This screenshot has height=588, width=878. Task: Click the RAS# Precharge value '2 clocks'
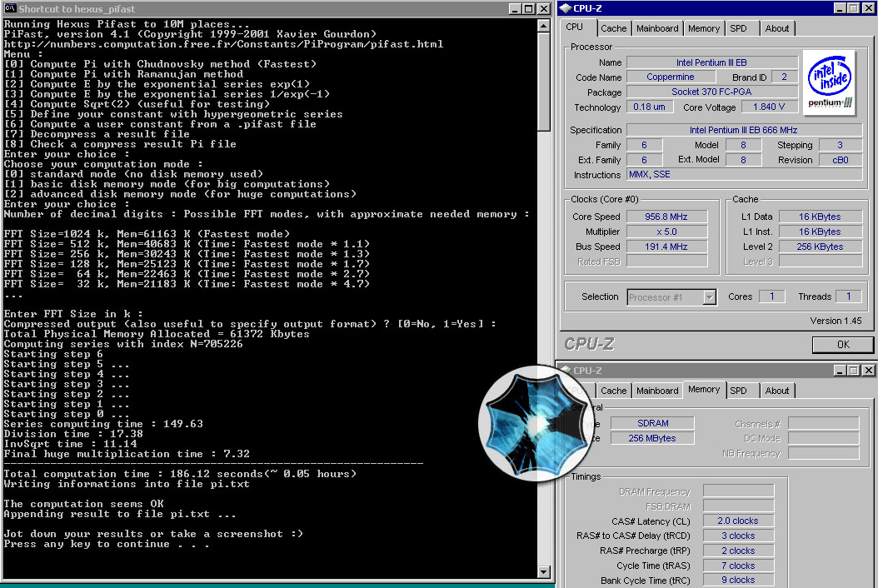tap(739, 551)
